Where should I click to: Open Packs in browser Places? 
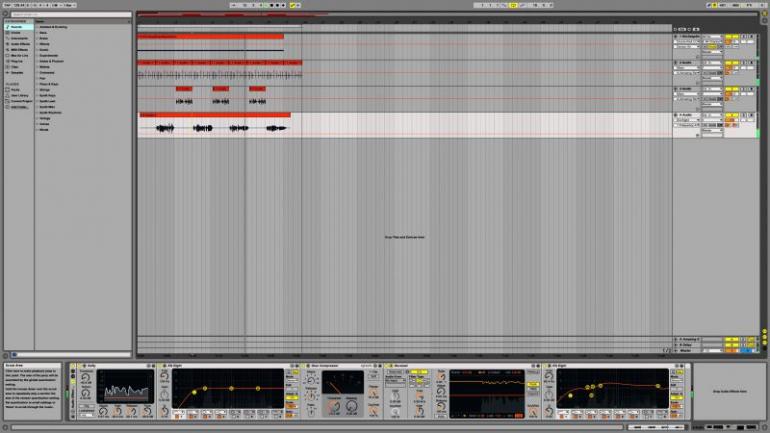[19, 90]
